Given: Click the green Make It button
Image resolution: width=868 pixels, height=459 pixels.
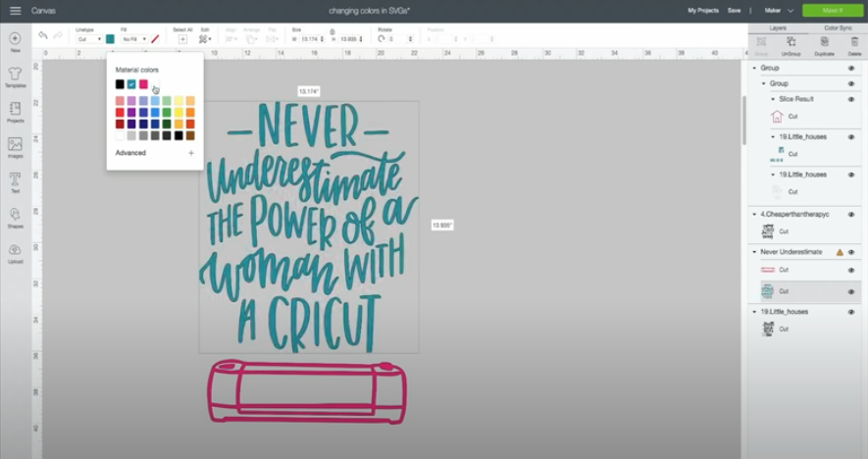Looking at the screenshot, I should tap(833, 11).
